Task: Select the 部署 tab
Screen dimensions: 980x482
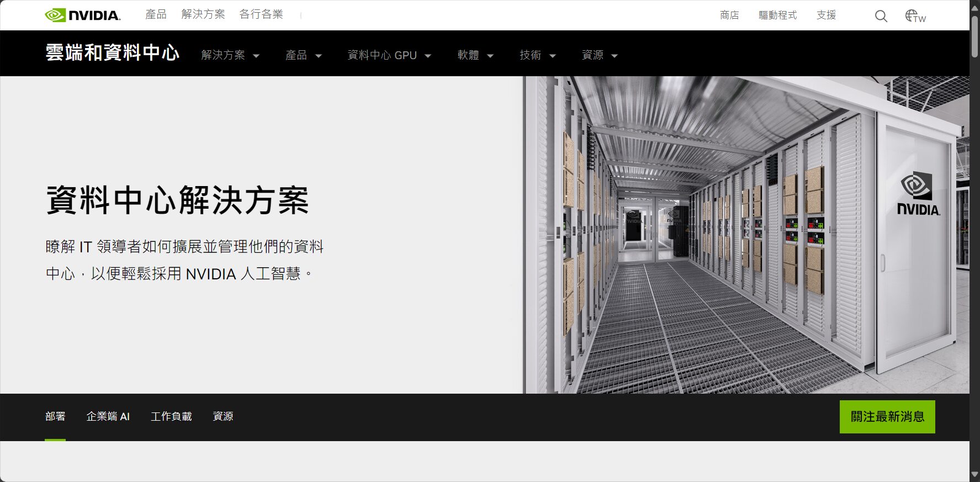Action: pyautogui.click(x=55, y=416)
